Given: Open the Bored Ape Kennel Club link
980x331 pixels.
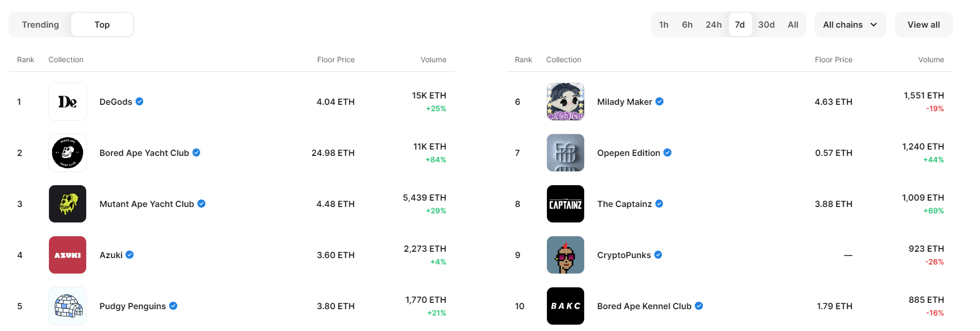Looking at the screenshot, I should click(644, 306).
